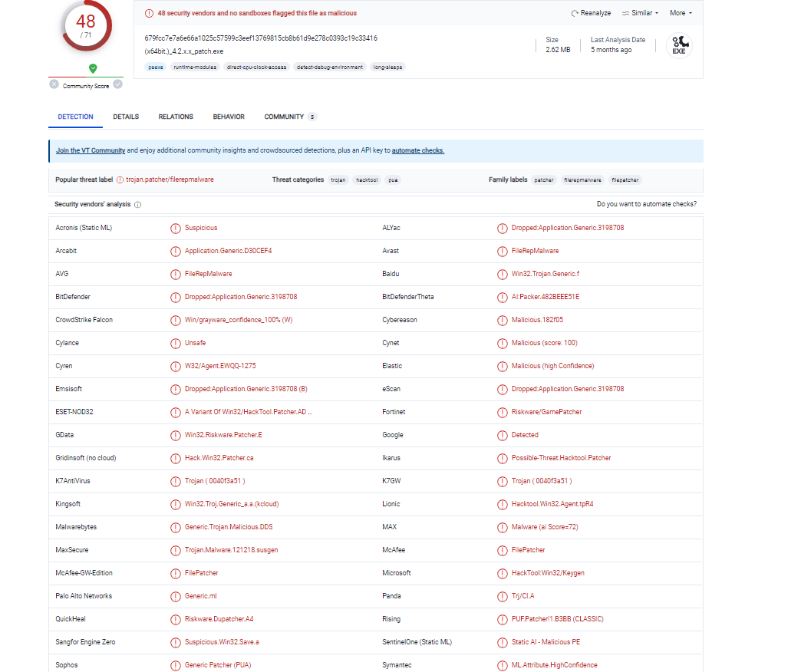Screen dimensions: 801x672
Task: Click the alert icon for Avast FileRepMalware
Action: 503,252
